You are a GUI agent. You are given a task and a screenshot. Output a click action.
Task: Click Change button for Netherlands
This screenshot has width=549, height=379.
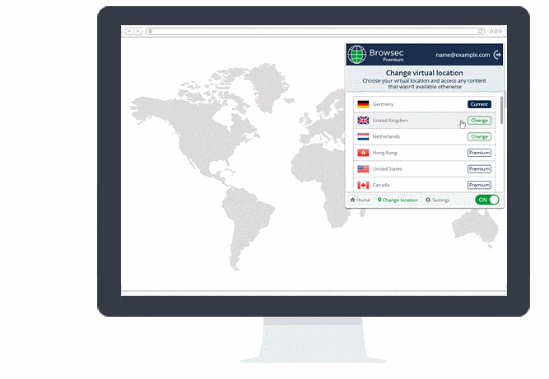[x=479, y=137]
